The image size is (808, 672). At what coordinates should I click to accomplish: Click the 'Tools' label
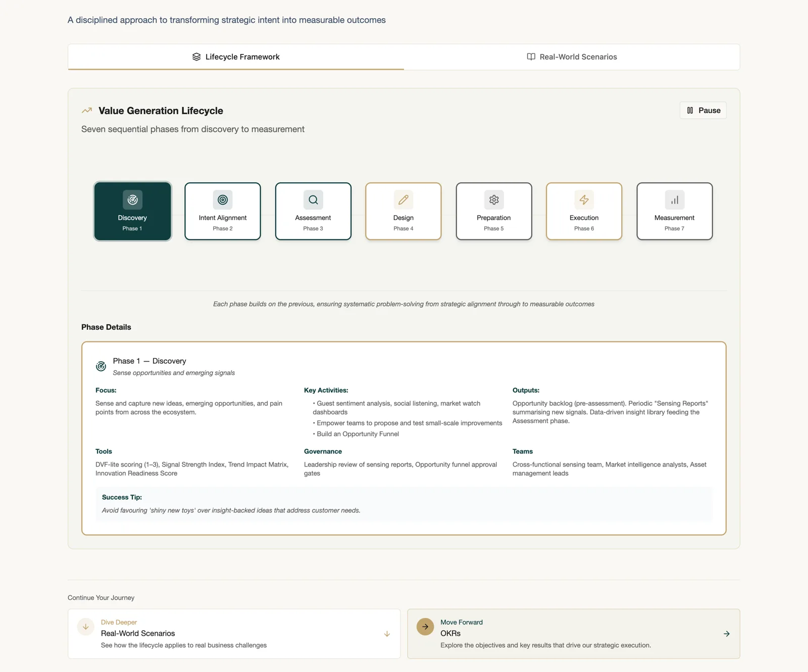tap(104, 451)
